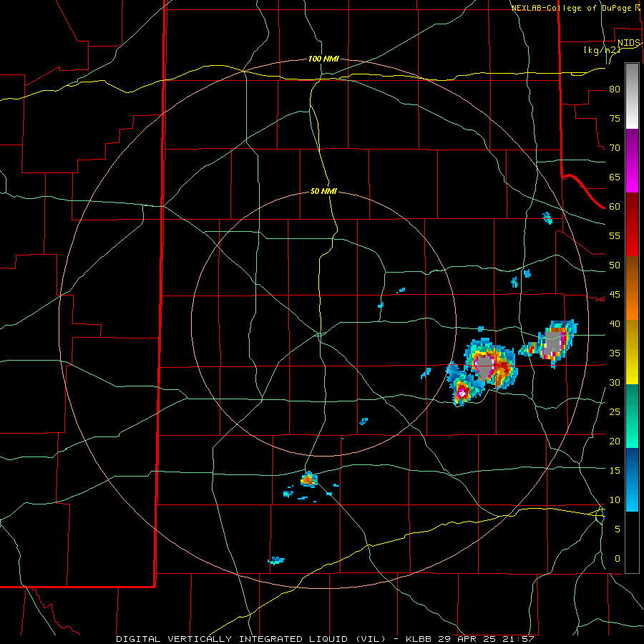Screen dimensions: 644x644
Task: Select the 65 value on the VIL scale
Action: [x=615, y=177]
